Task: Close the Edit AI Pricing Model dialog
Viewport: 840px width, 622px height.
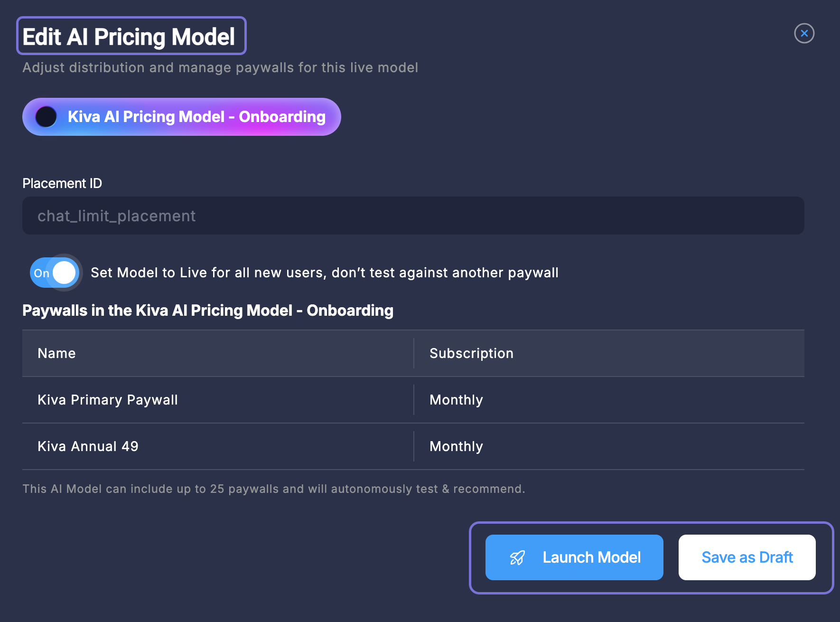Action: [804, 33]
